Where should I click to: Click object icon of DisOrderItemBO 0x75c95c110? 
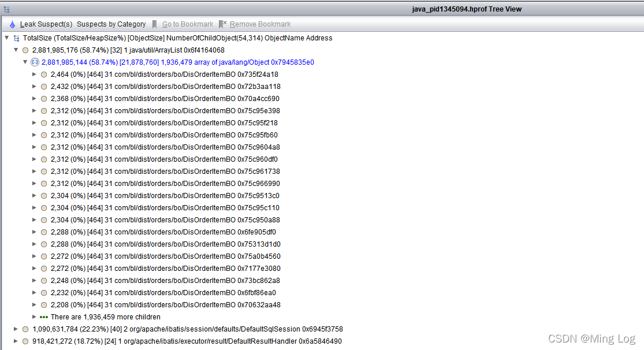tap(44, 208)
